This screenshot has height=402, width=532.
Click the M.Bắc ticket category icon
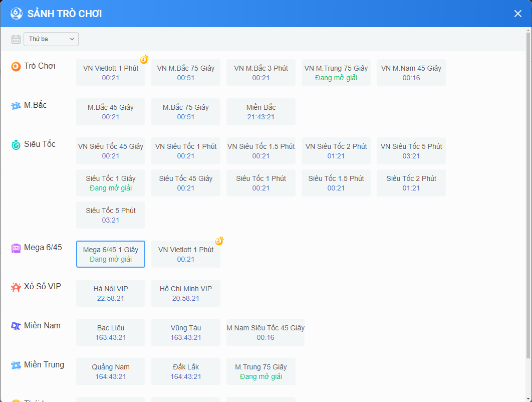16,105
